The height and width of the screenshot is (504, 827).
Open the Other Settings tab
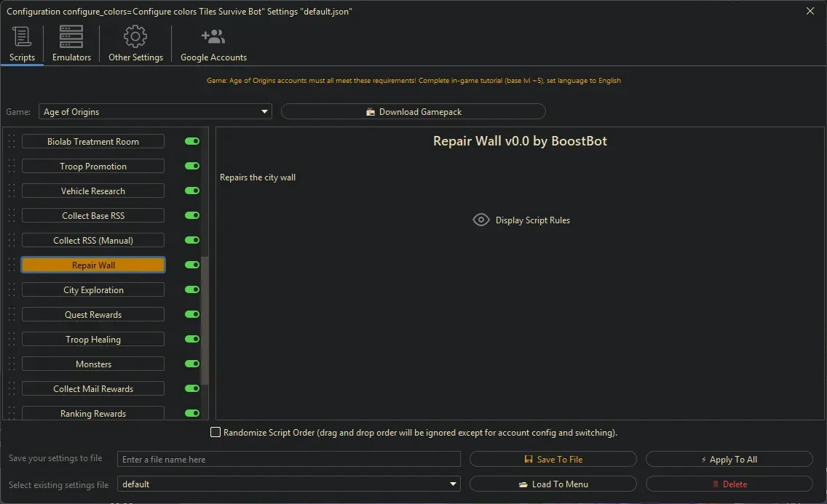point(135,44)
